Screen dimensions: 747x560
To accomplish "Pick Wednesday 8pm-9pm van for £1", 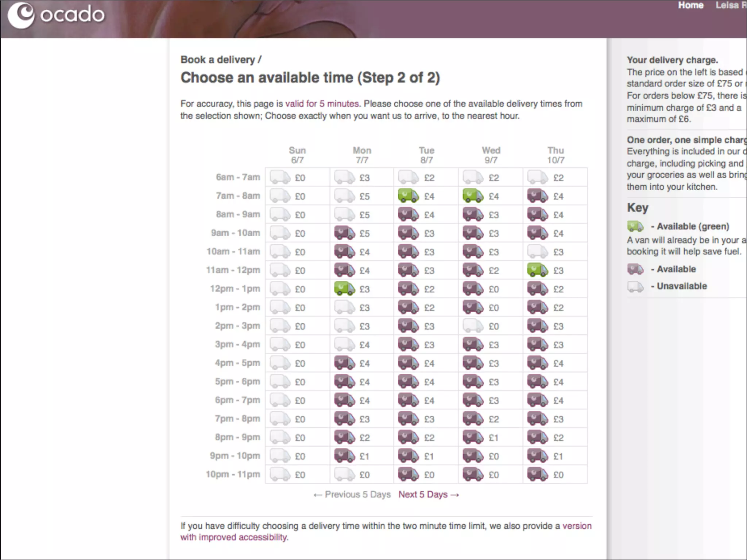I will (473, 437).
